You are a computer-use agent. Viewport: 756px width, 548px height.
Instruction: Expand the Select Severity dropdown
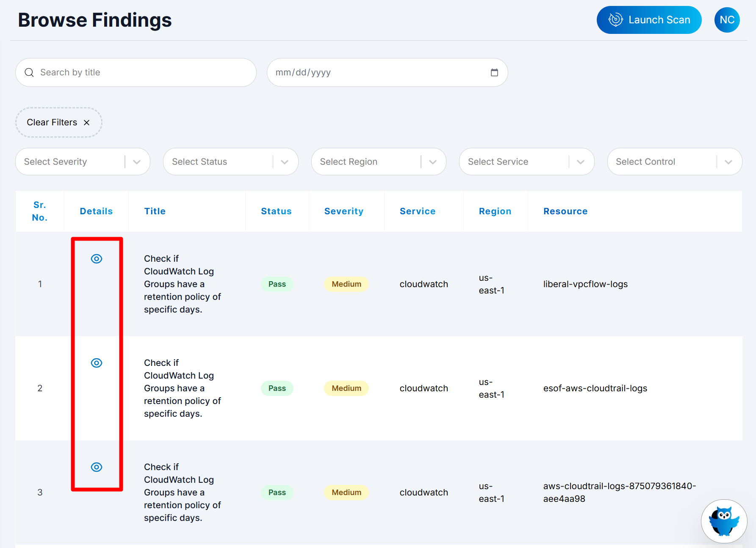tap(136, 162)
